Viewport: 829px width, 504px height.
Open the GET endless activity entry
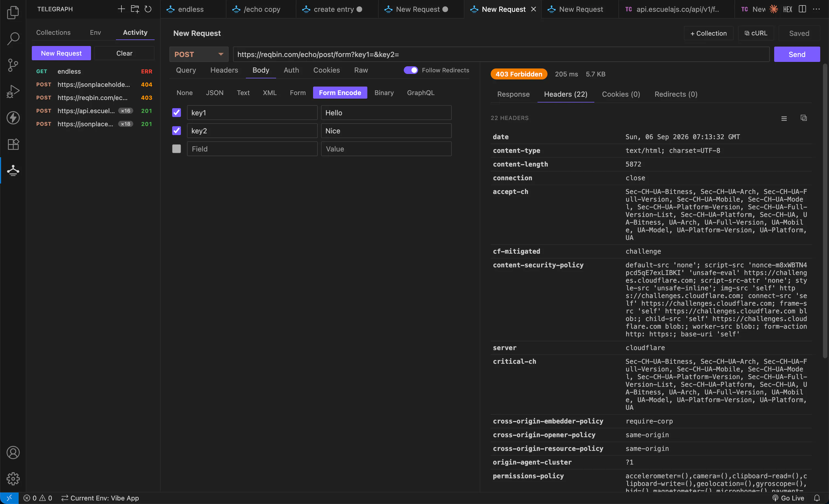pyautogui.click(x=94, y=71)
